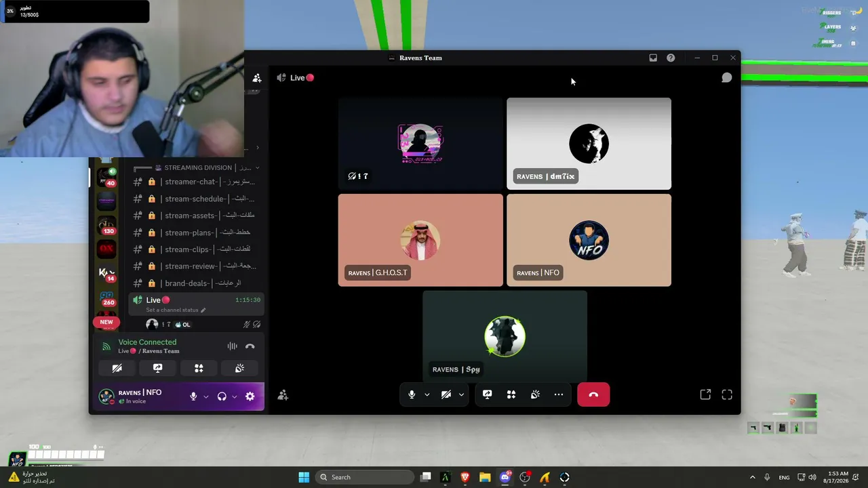Toggle noise suppression waveform icon
This screenshot has width=868, height=488.
pos(233,346)
